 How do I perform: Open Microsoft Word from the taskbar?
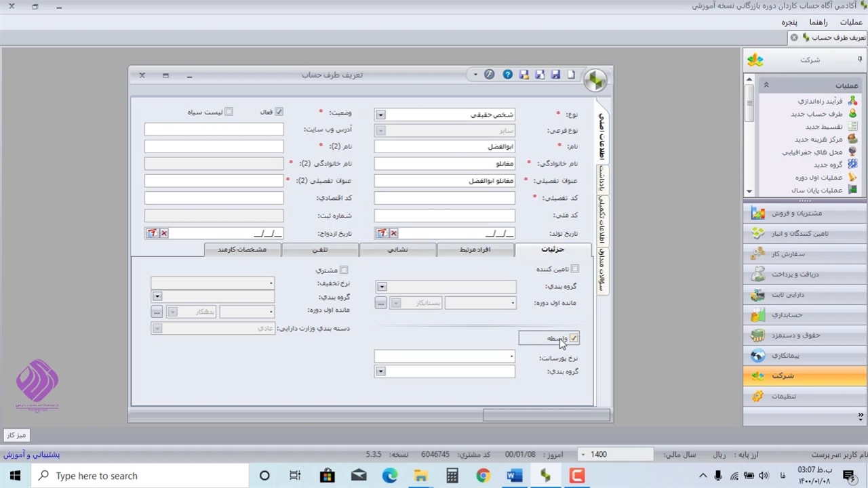pos(514,476)
